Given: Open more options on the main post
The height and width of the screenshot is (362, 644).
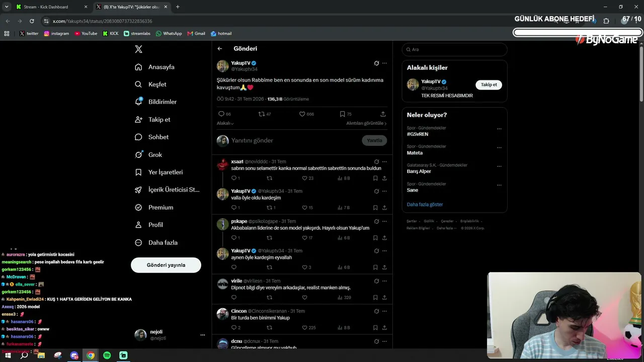Looking at the screenshot, I should [384, 63].
